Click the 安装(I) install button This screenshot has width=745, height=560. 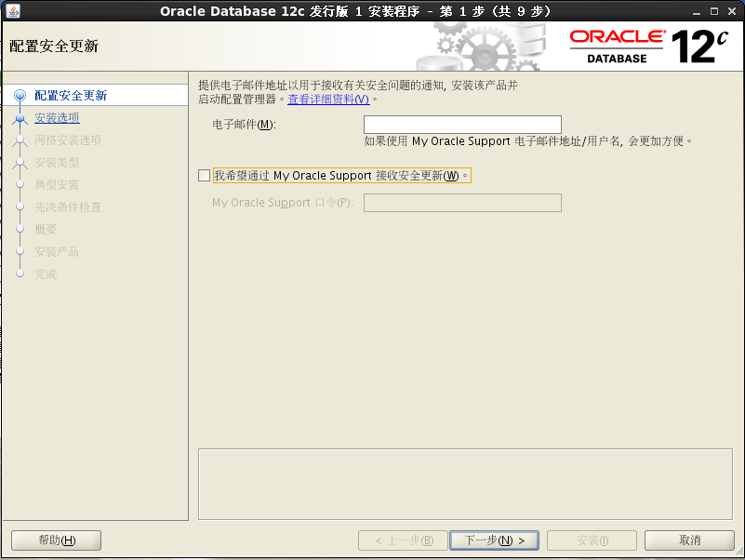592,540
